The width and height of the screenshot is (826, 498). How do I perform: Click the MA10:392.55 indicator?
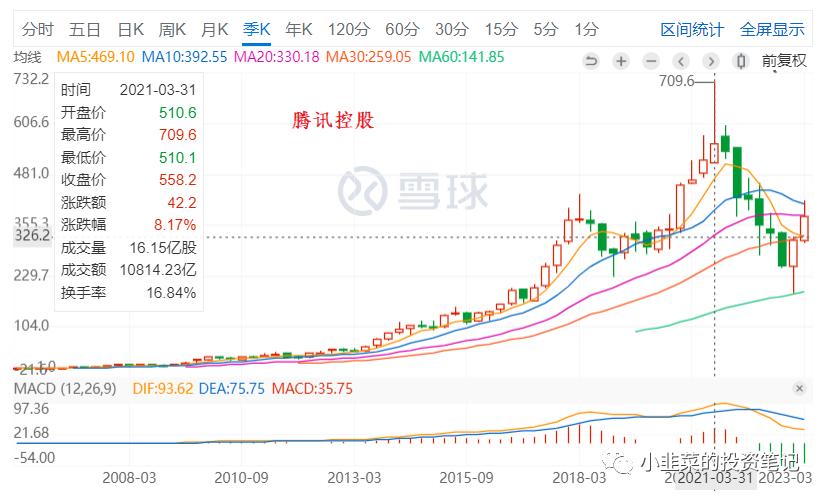pyautogui.click(x=184, y=57)
